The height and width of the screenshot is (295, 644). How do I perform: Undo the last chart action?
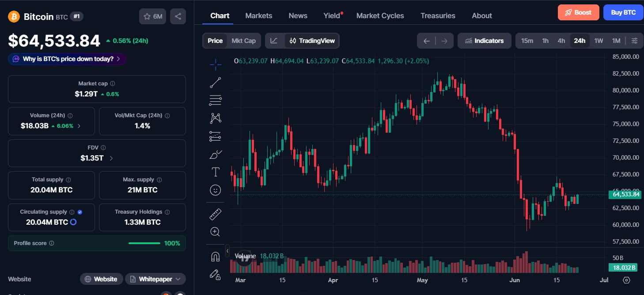(426, 41)
